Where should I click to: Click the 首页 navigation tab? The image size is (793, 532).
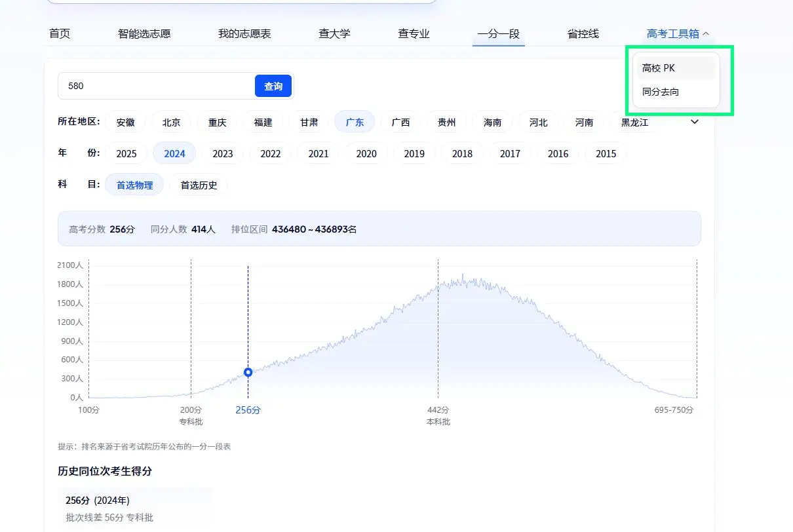pos(60,34)
